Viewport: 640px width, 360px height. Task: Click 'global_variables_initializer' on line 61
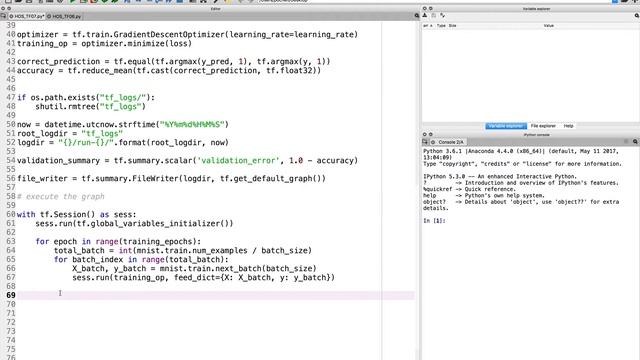156,224
